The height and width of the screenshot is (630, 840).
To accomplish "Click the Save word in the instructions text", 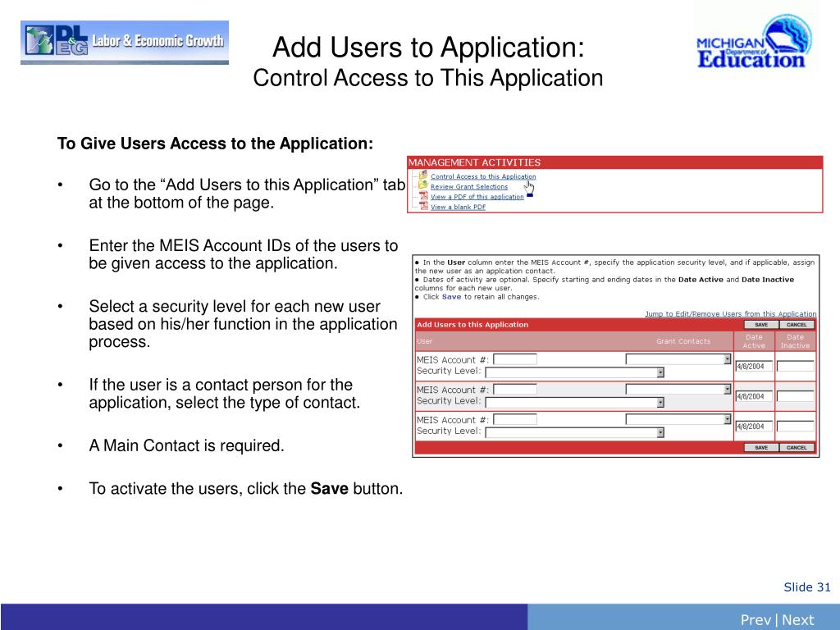I will 451,297.
